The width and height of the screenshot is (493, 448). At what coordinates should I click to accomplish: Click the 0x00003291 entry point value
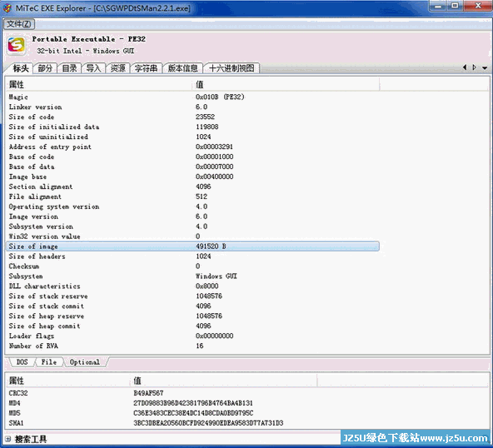[214, 147]
